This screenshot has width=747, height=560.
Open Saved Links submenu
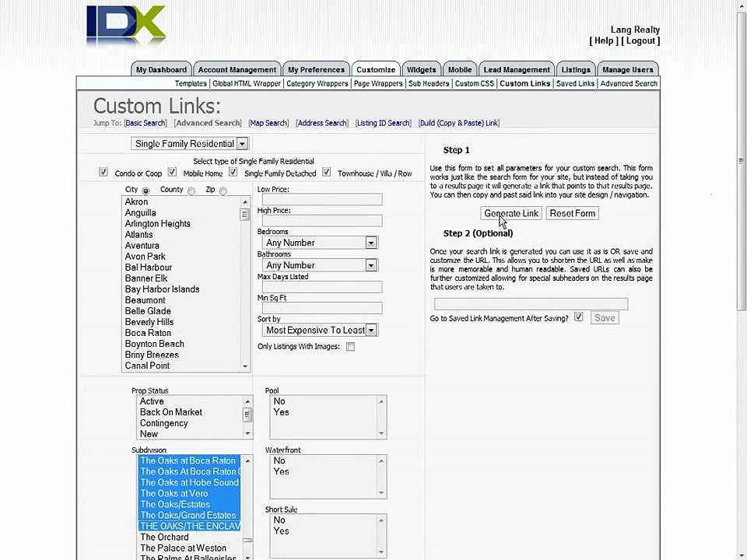[576, 83]
